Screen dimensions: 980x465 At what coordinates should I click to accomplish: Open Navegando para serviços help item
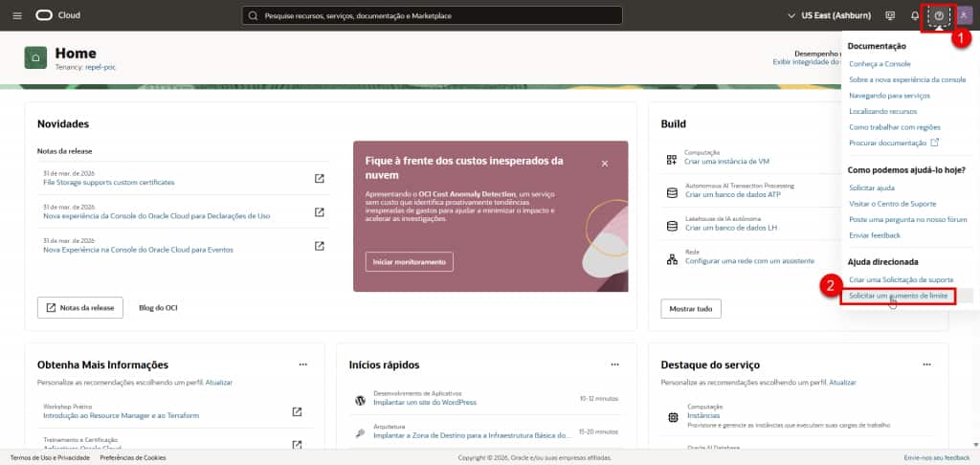coord(889,96)
